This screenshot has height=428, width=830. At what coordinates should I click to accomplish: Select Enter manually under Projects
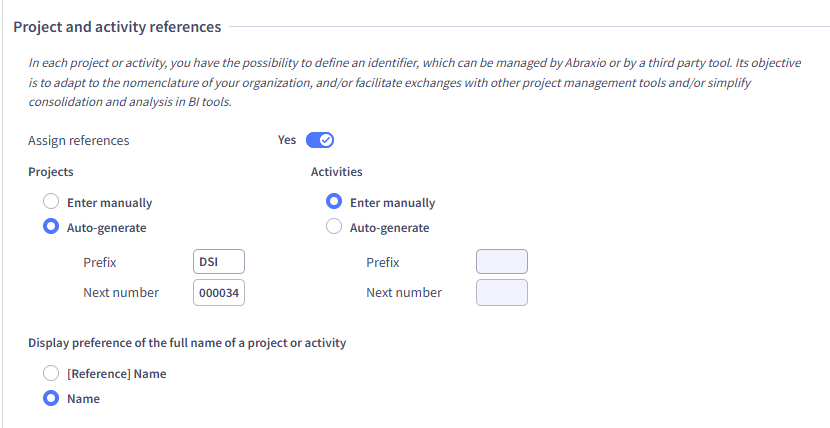[51, 202]
